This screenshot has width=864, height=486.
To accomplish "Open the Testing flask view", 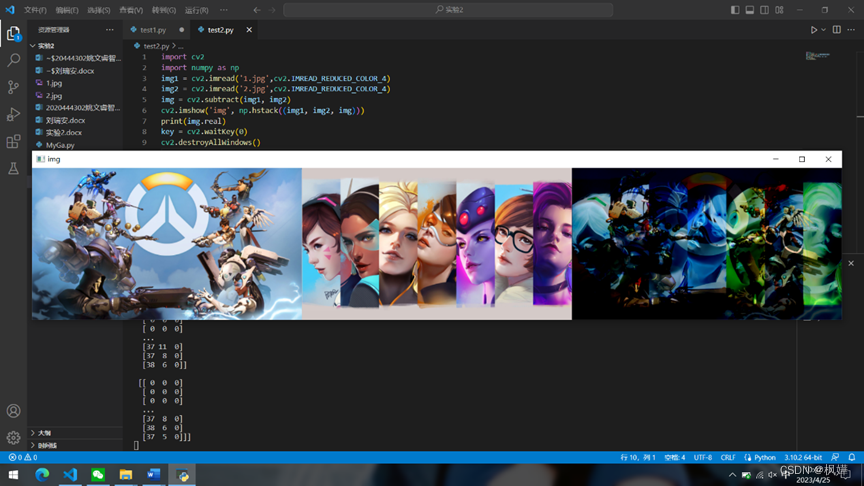I will [14, 168].
